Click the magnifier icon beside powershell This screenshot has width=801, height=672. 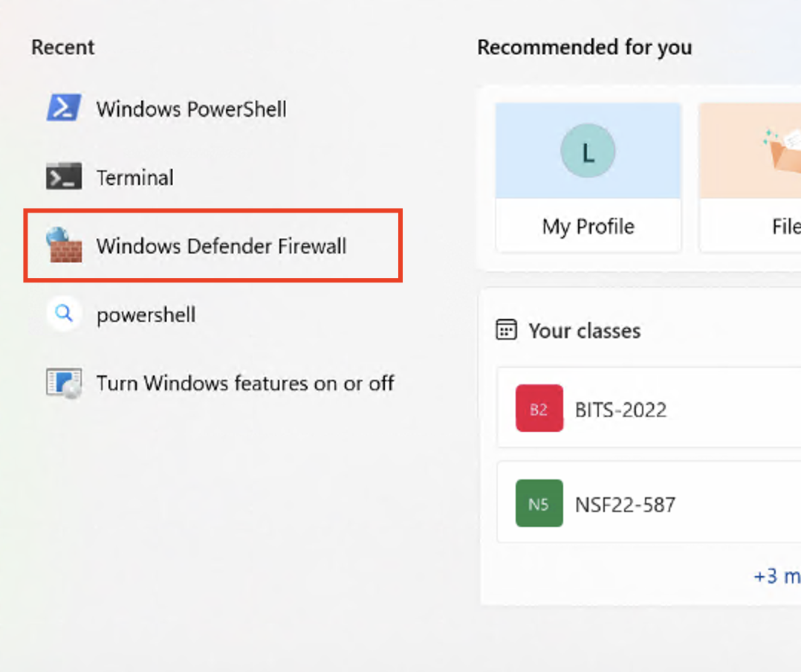(64, 314)
